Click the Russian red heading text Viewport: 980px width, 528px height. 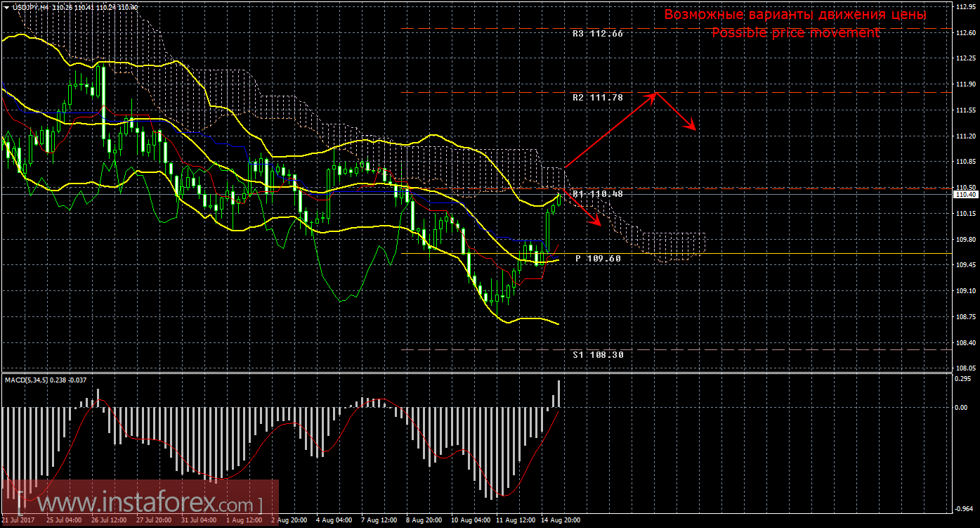[x=795, y=15]
